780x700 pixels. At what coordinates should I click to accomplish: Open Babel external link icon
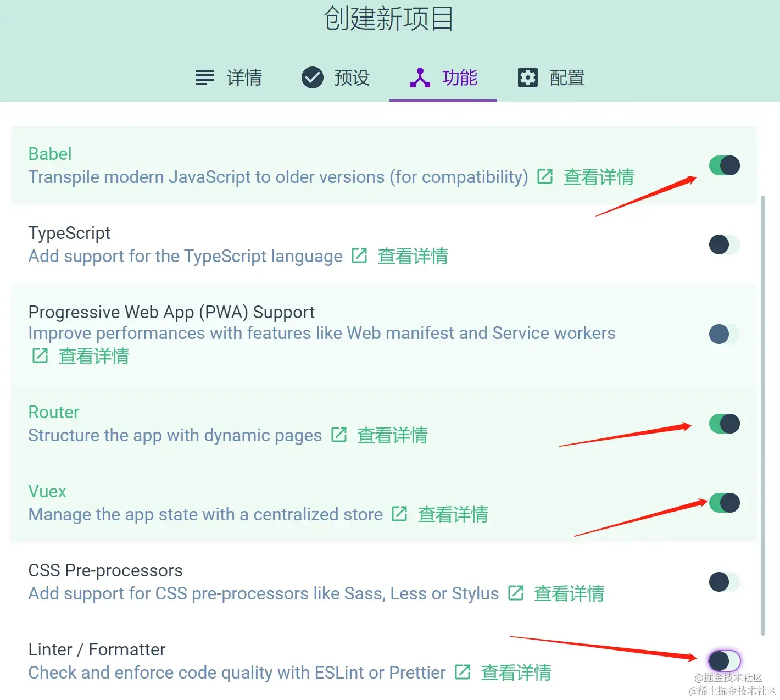point(545,176)
